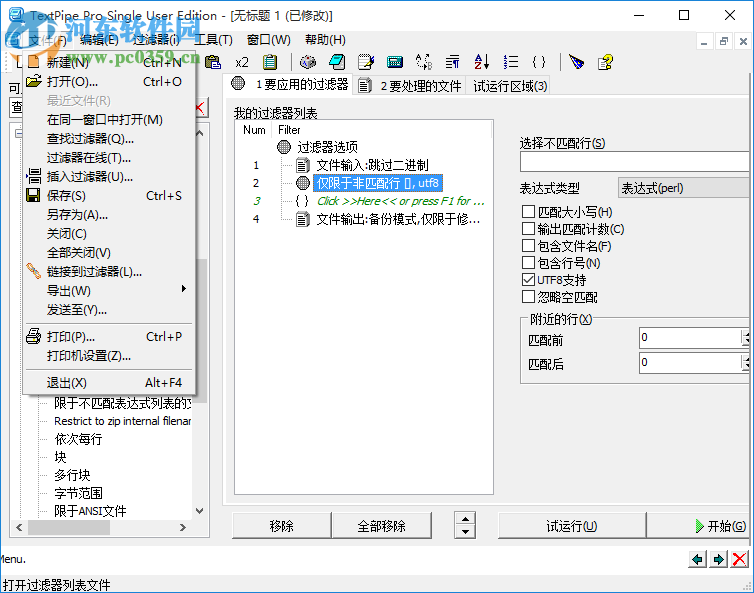Click the left arrow of the tree's horizontal scrollbar
Viewport: 754px width, 593px height.
coord(19,527)
